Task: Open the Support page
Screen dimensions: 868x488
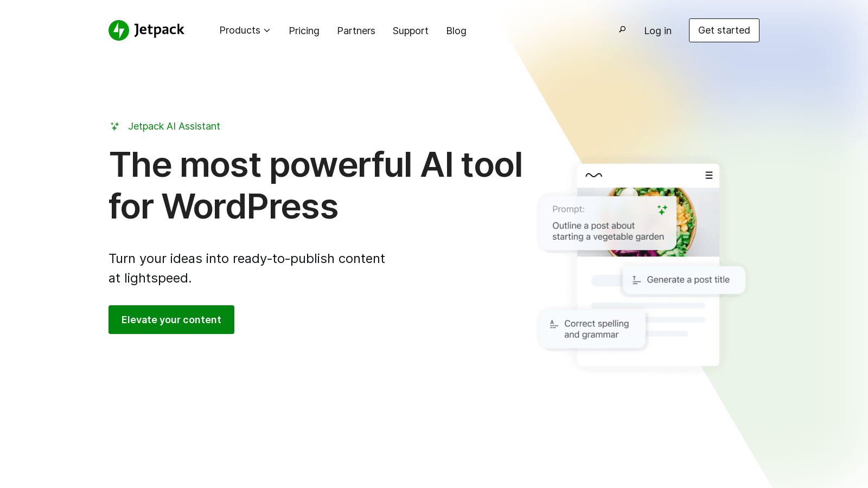Action: 410,31
